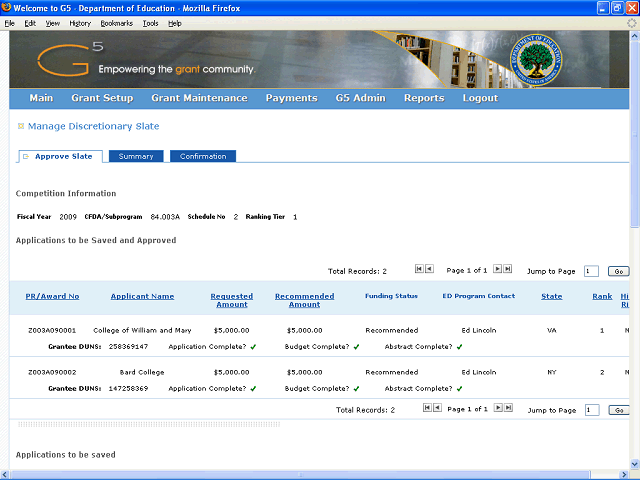Open the Grant Setup menu
Screen dimensions: 640x480
(x=102, y=98)
